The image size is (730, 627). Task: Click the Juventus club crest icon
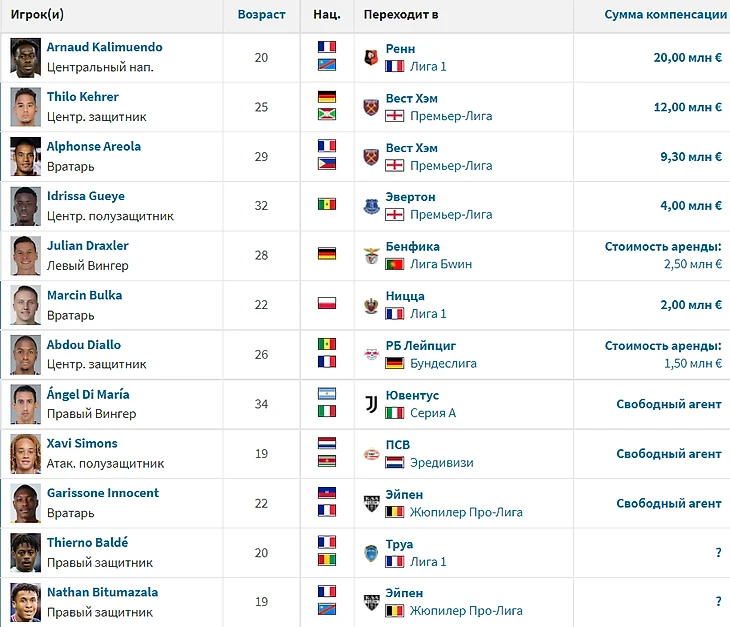372,404
